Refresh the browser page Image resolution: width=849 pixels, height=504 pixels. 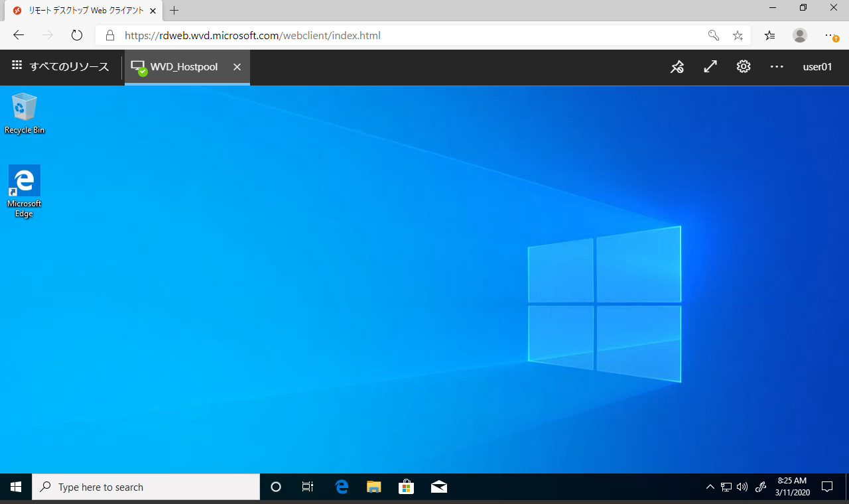pos(77,35)
